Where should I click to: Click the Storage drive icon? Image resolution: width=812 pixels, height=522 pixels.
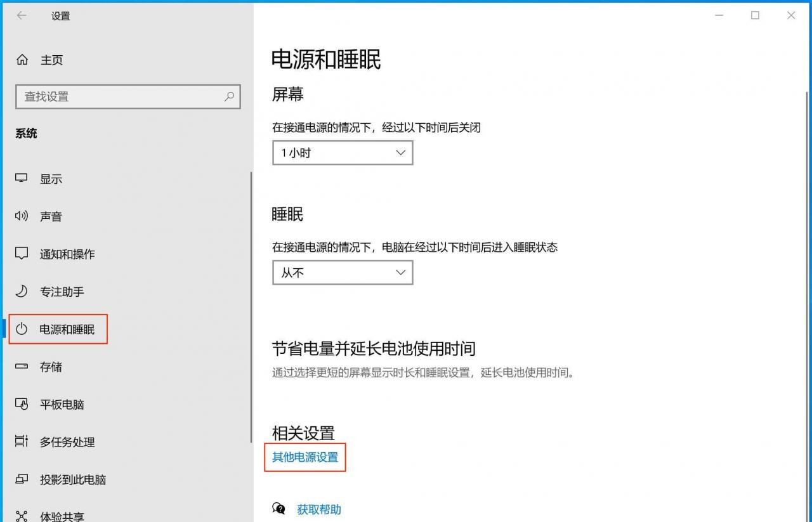tap(22, 367)
